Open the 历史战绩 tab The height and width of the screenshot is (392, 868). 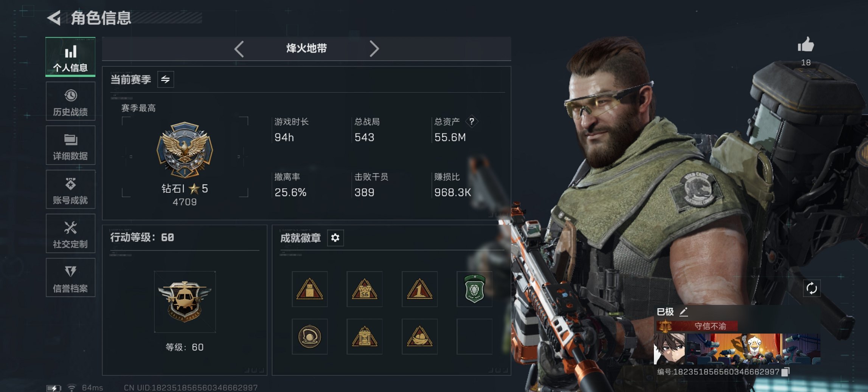pos(70,101)
